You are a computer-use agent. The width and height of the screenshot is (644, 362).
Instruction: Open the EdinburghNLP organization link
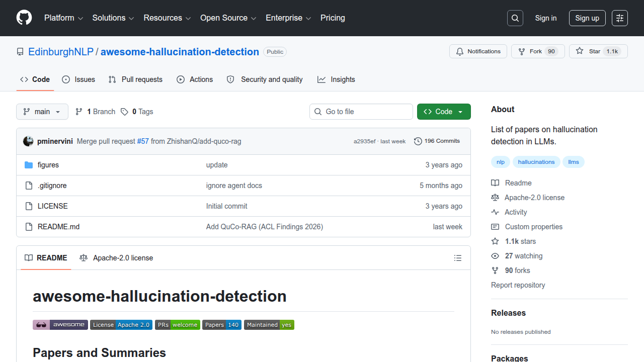click(61, 52)
